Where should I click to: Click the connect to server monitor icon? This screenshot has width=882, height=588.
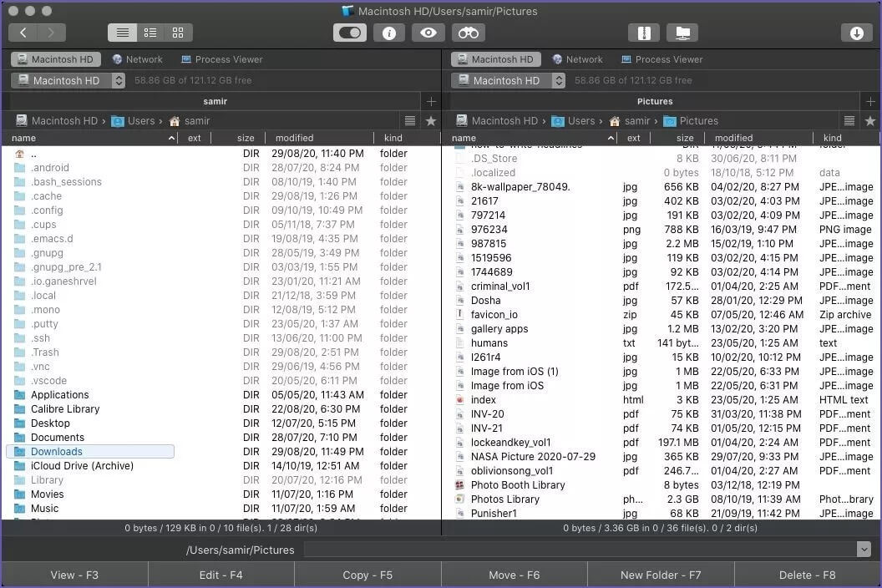click(x=682, y=33)
